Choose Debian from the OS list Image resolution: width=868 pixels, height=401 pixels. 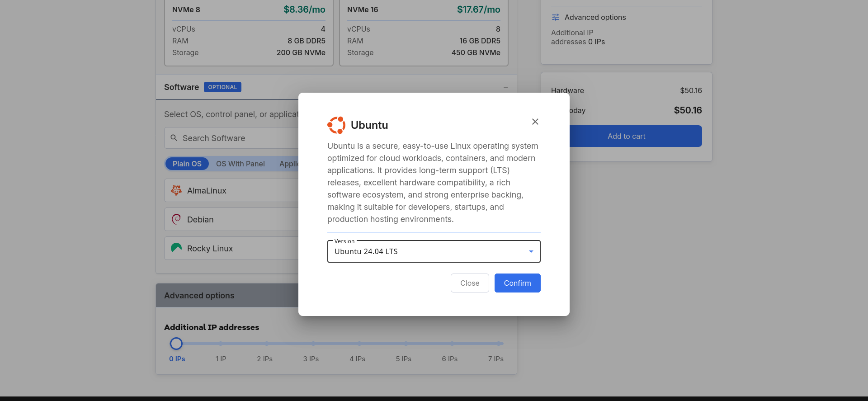tap(231, 219)
